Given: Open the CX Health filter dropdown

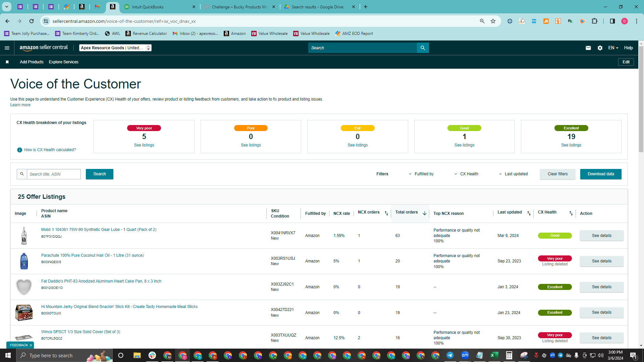Looking at the screenshot, I should point(466,174).
